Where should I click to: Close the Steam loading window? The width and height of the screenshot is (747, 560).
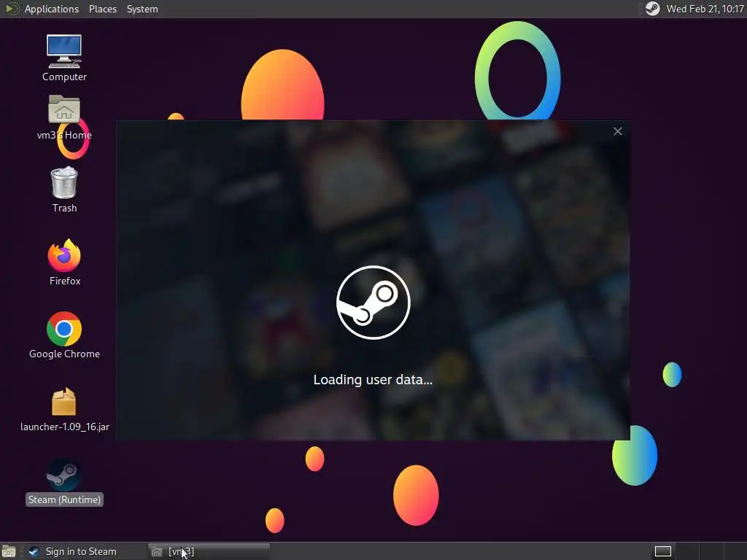point(617,131)
